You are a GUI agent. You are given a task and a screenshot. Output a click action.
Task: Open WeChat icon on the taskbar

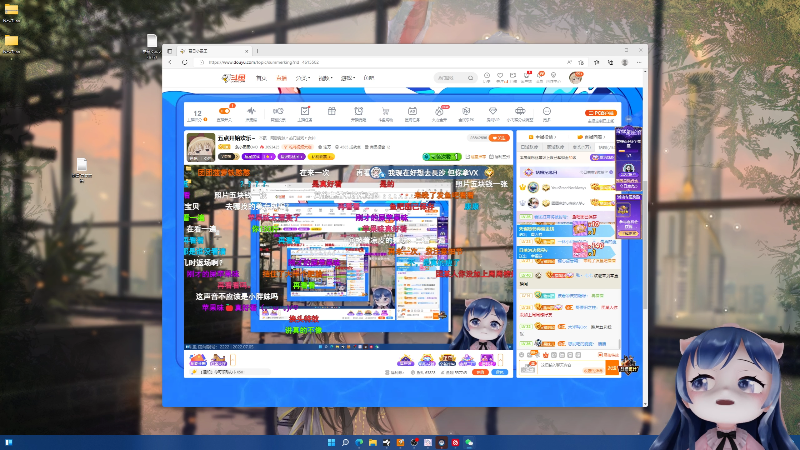(x=469, y=442)
